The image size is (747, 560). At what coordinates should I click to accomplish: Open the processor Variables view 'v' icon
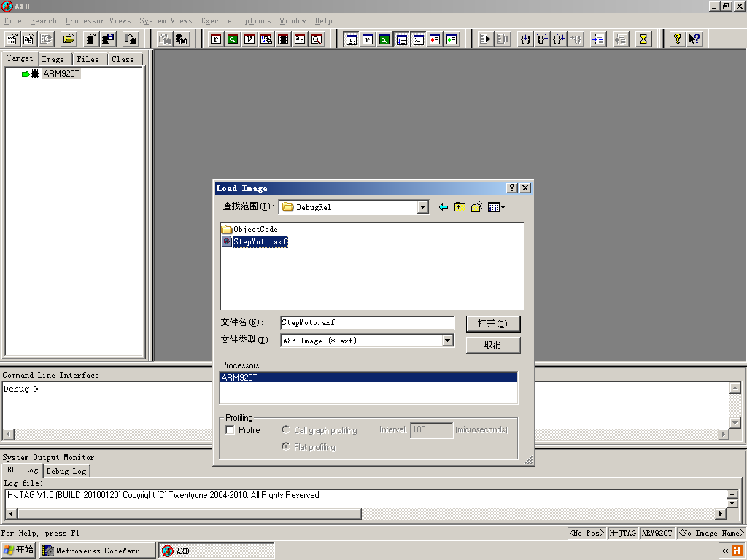[249, 39]
